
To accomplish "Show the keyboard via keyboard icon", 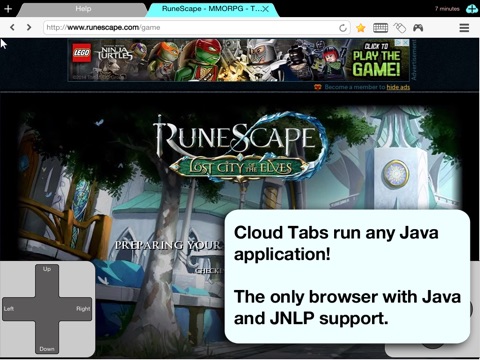I will (x=380, y=28).
